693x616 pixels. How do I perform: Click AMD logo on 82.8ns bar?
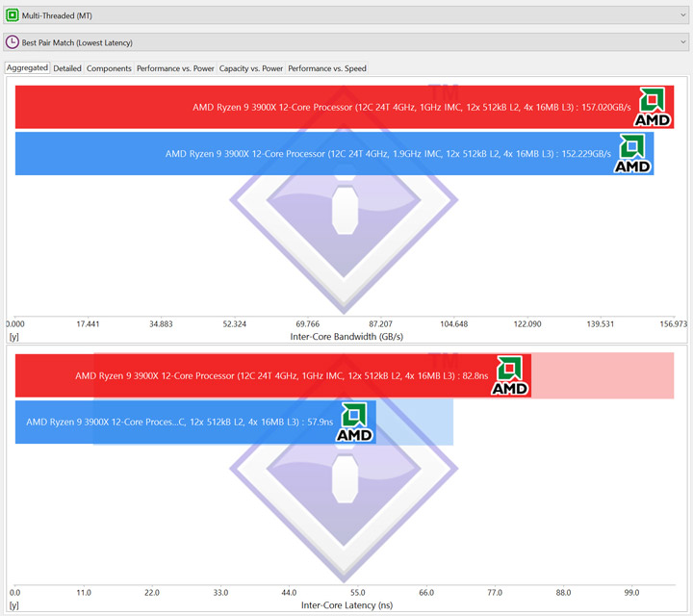[x=509, y=375]
